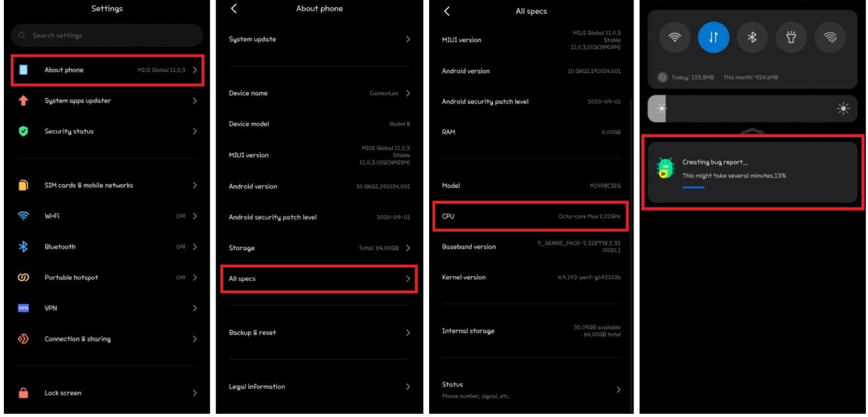Viewport: 868px width, 417px height.
Task: Expand Status row in All specs
Action: click(531, 390)
